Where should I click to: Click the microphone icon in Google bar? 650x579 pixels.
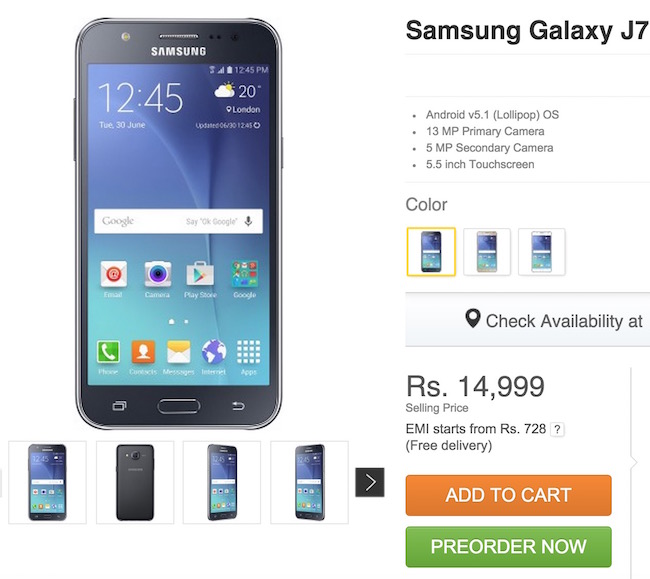pyautogui.click(x=248, y=221)
